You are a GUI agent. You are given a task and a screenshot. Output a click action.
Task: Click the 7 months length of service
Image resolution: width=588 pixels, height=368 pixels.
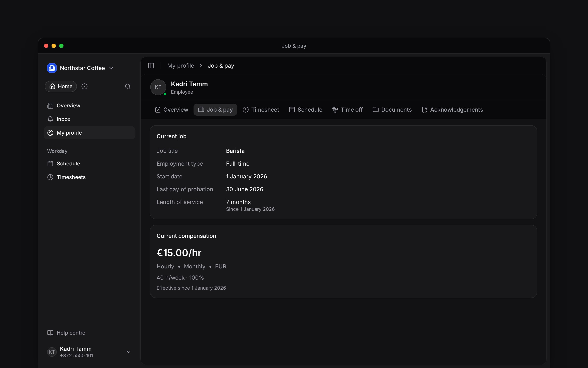coord(238,202)
